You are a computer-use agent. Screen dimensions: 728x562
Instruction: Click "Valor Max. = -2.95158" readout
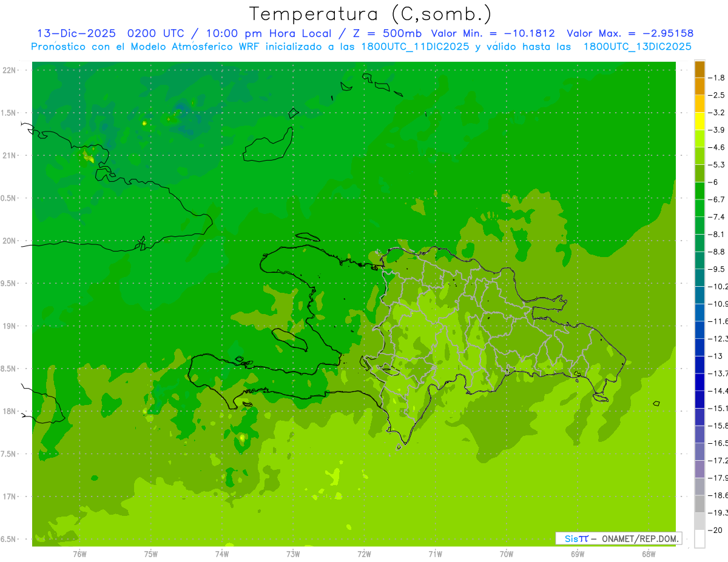630,33
